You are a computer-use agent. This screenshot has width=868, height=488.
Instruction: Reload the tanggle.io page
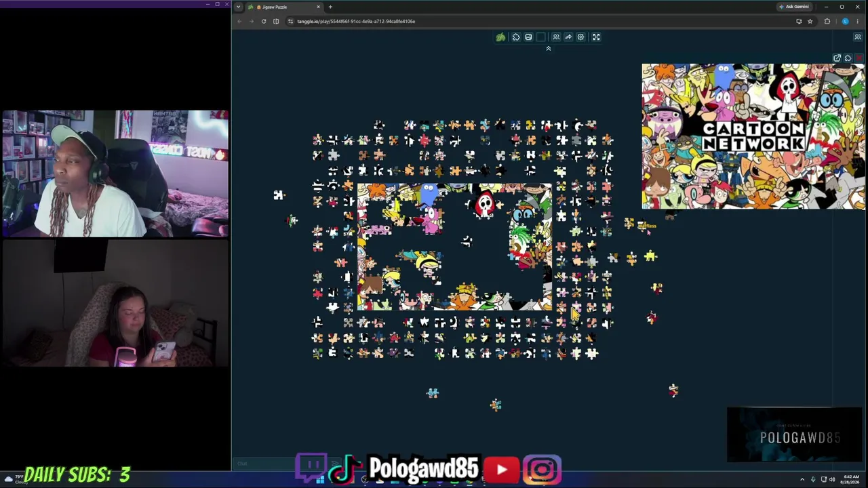(264, 21)
